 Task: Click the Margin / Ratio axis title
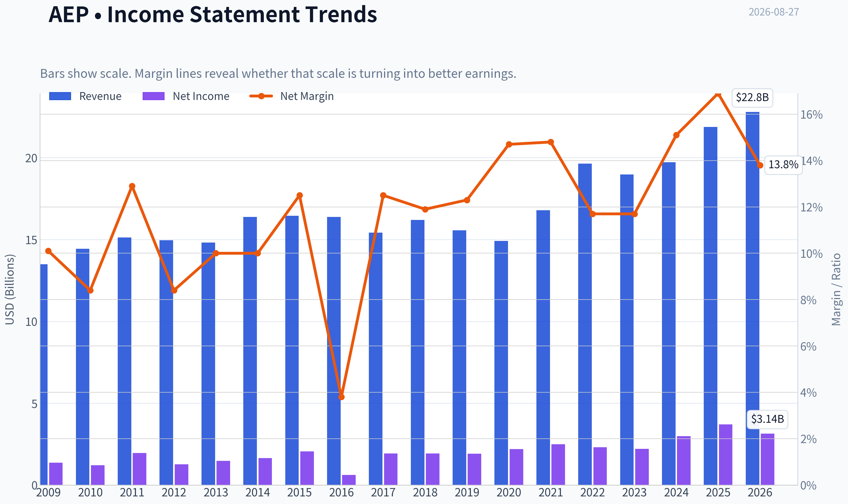[x=836, y=289]
